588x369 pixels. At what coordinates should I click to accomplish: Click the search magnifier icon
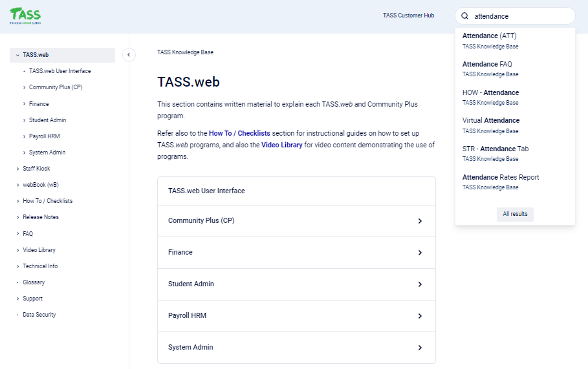tap(464, 16)
